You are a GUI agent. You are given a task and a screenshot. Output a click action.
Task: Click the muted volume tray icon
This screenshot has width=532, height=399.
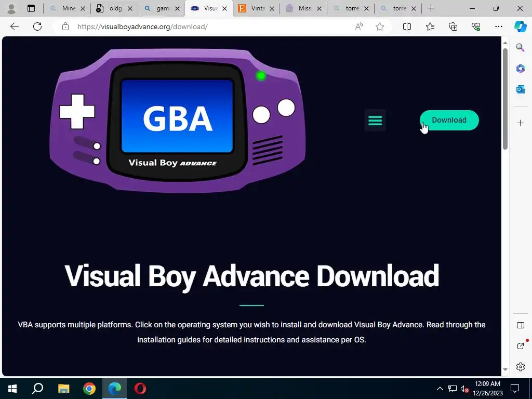pyautogui.click(x=464, y=389)
